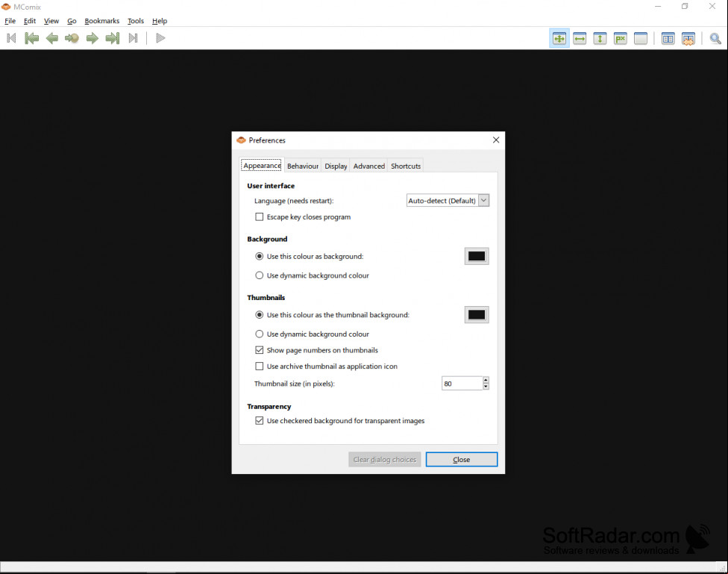
Task: Open the Tools menu
Action: 136,21
